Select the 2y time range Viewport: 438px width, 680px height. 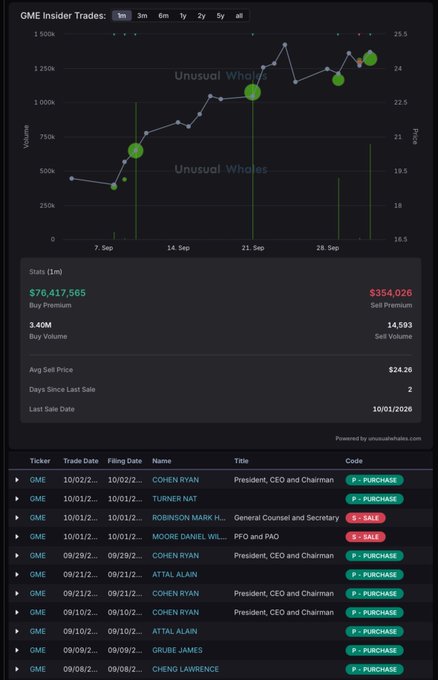click(202, 16)
